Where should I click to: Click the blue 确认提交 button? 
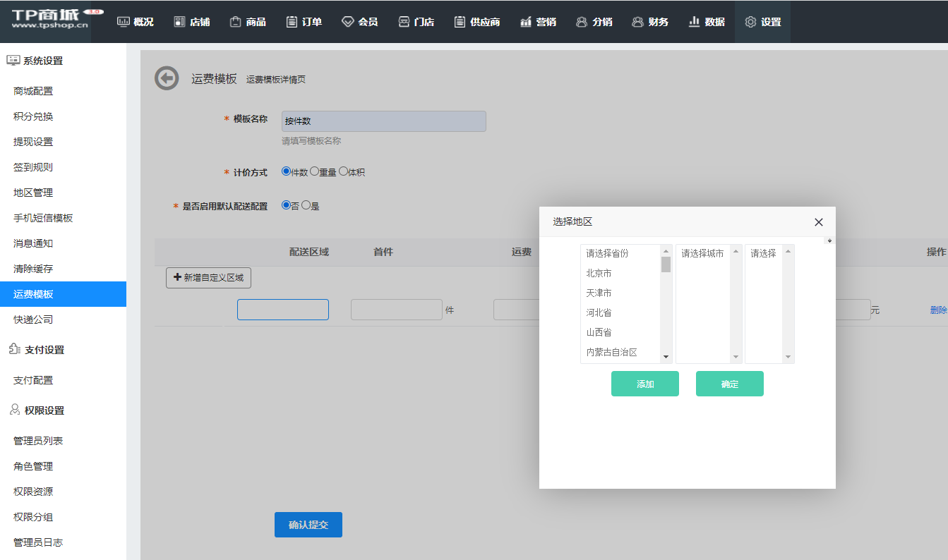click(x=308, y=525)
